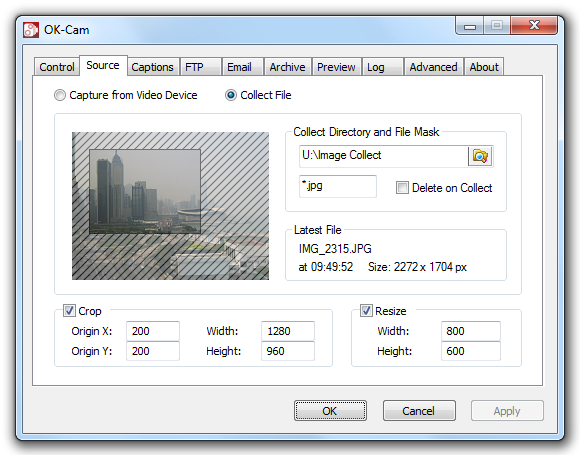Click the OK-Cam application icon in title bar
This screenshot has height=455, width=580.
tap(31, 30)
